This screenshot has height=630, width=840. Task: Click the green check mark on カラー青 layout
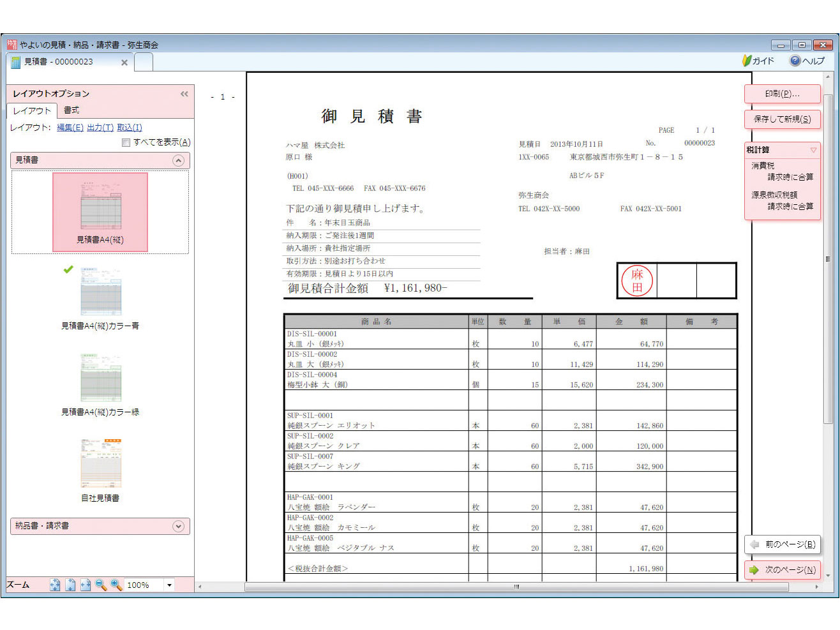68,269
